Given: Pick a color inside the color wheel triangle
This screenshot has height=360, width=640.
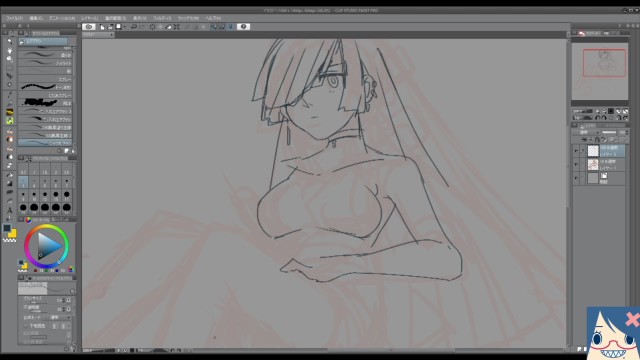Looking at the screenshot, I should click(49, 246).
